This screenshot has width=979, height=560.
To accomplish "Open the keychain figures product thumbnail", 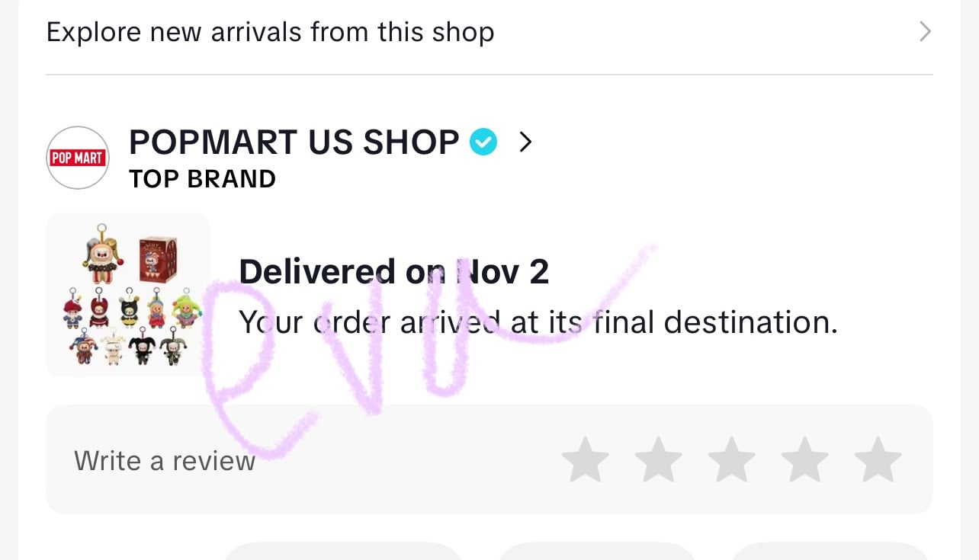I will [128, 295].
